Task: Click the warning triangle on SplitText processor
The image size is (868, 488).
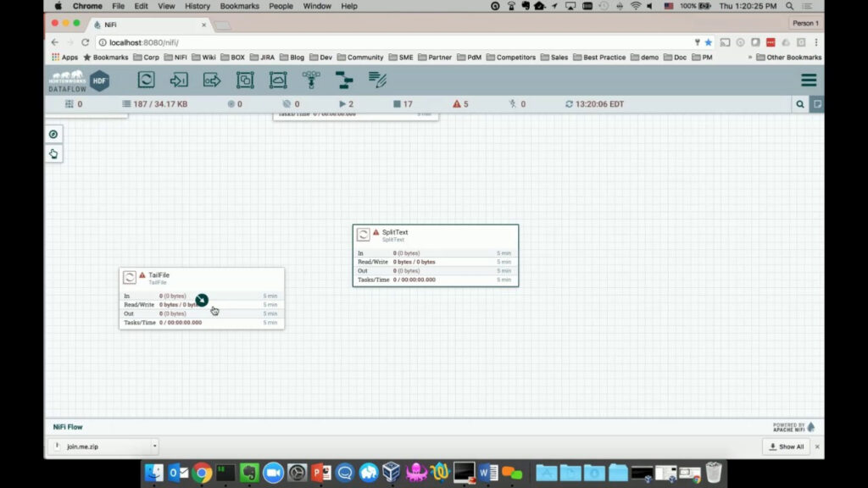Action: pos(376,232)
